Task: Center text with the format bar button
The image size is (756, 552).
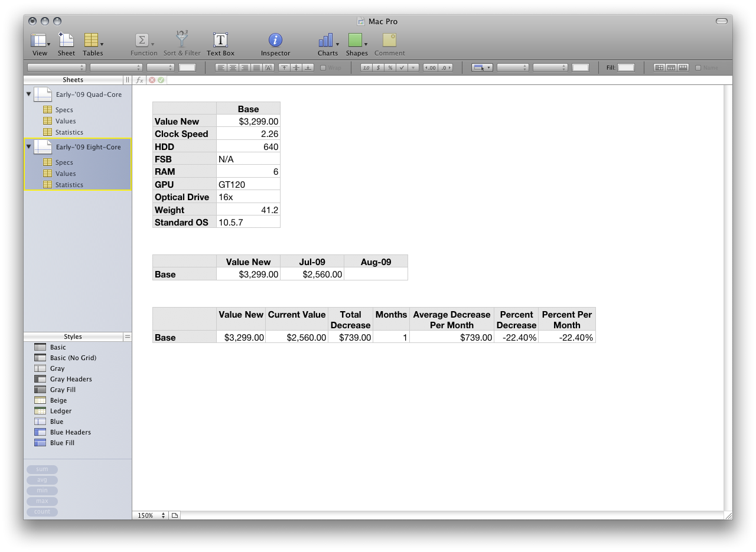Action: [x=232, y=68]
